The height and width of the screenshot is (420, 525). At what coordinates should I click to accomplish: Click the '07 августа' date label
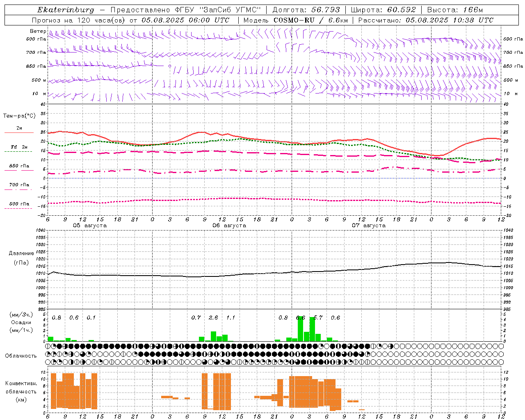click(369, 226)
